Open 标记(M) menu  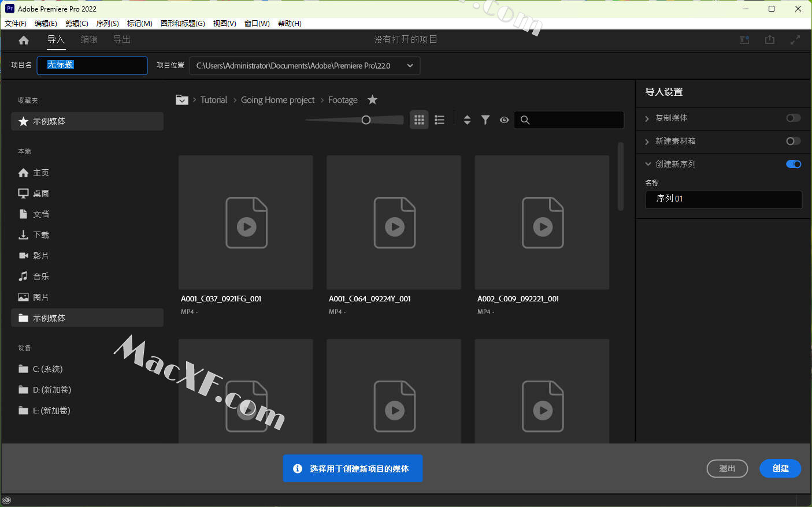pos(140,24)
